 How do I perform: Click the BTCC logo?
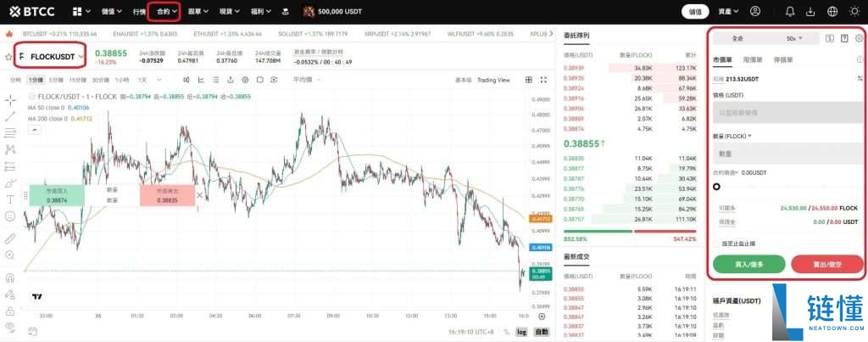coord(34,11)
